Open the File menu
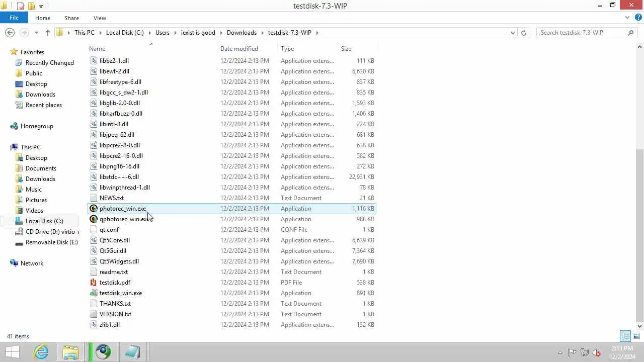Screen dimensions: 644x362 pyautogui.click(x=14, y=18)
